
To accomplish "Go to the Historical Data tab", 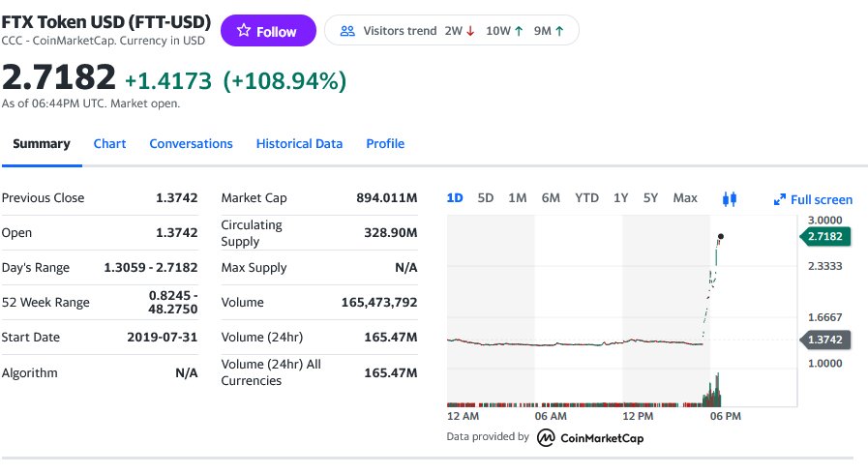I will point(299,144).
